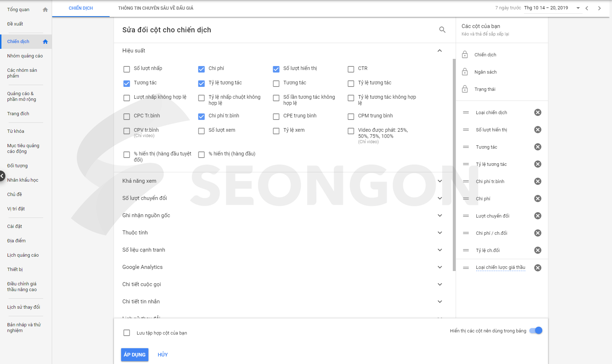Click drag handle for Loại chiến dịch

pyautogui.click(x=466, y=112)
